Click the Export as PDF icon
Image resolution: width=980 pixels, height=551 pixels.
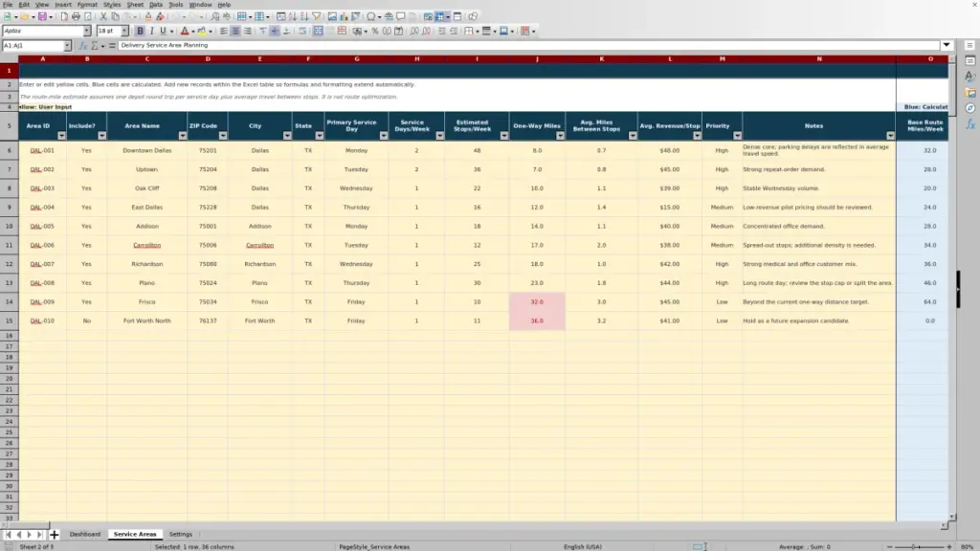[x=64, y=16]
